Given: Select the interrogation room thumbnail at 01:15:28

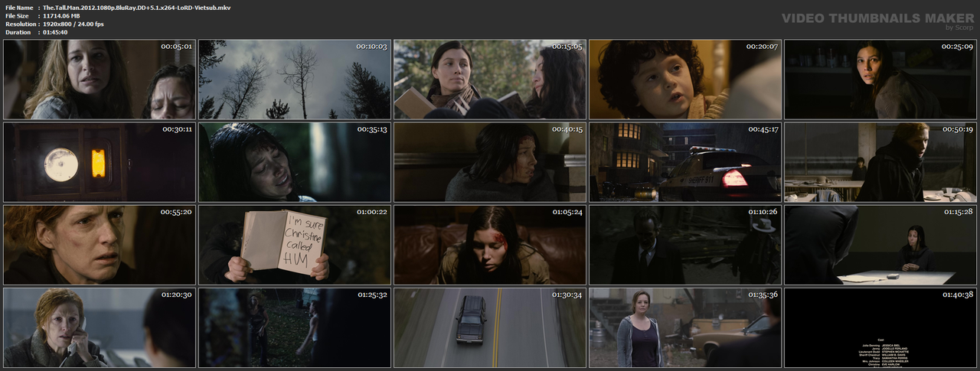Looking at the screenshot, I should (880, 244).
